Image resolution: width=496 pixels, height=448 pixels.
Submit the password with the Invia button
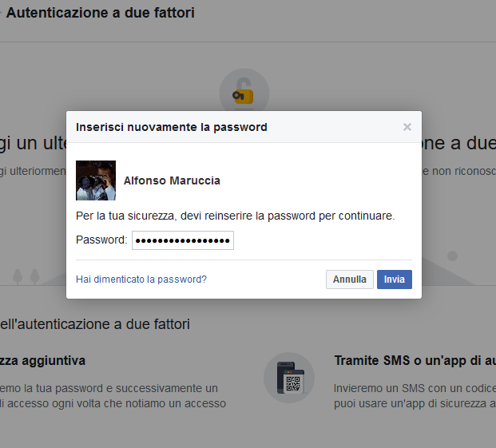click(x=394, y=280)
